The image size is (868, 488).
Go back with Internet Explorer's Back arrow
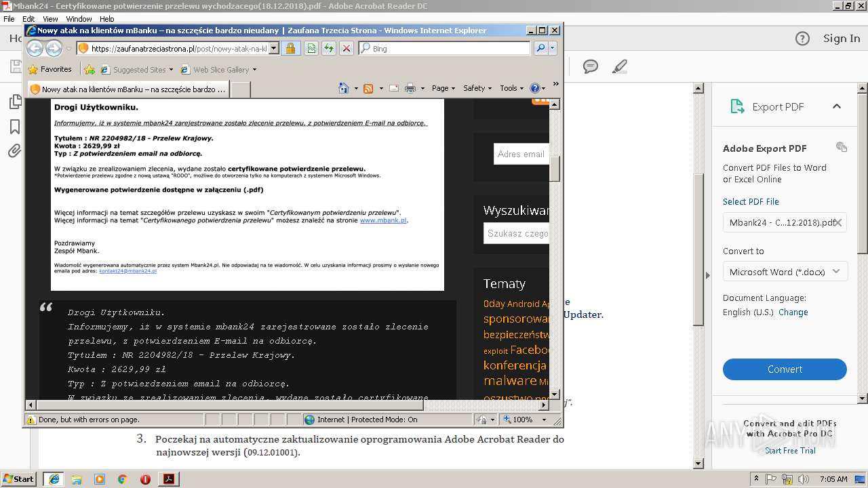35,48
